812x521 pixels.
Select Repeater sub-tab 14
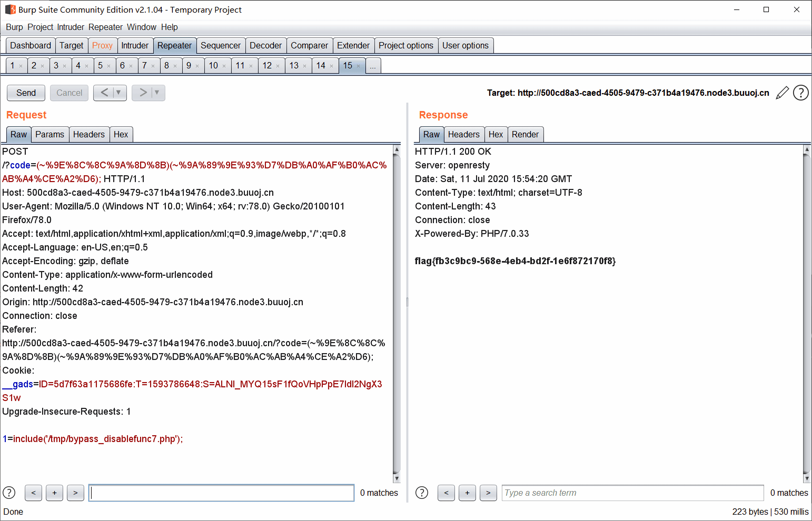pos(321,66)
